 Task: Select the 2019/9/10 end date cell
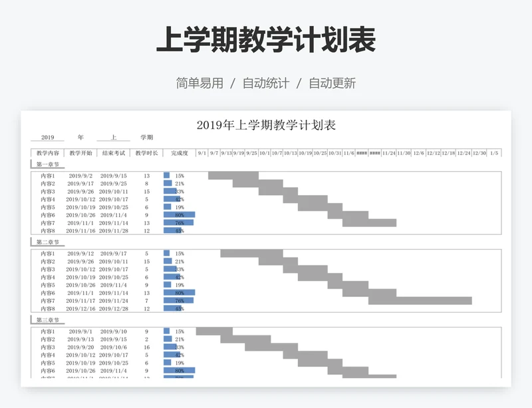coord(113,331)
